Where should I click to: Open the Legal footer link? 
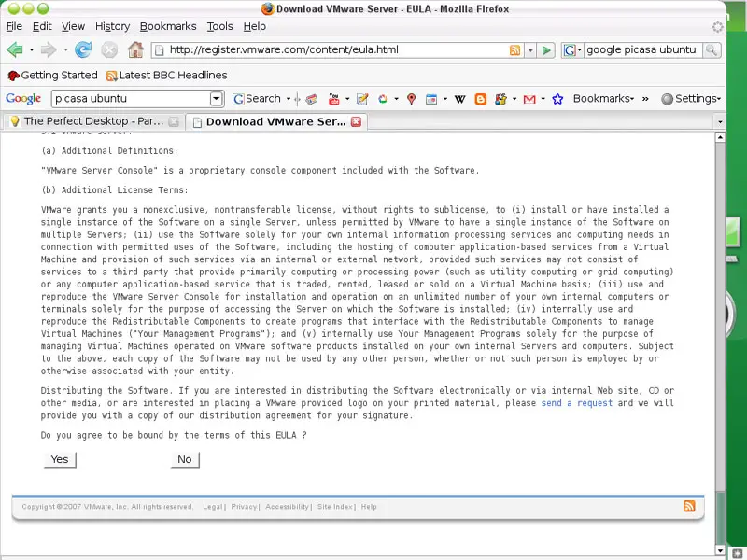pos(213,507)
